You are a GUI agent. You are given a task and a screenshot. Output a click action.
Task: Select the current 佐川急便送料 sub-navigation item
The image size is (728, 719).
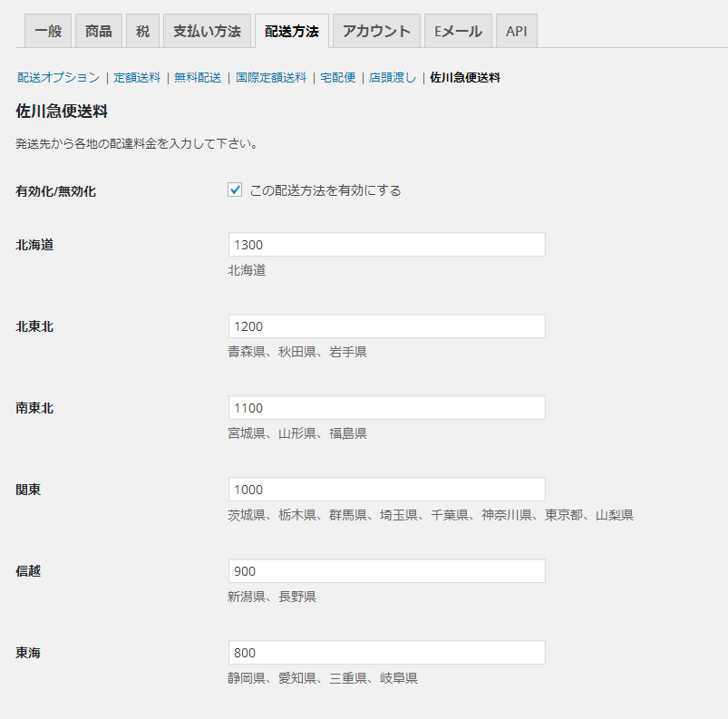(x=465, y=78)
